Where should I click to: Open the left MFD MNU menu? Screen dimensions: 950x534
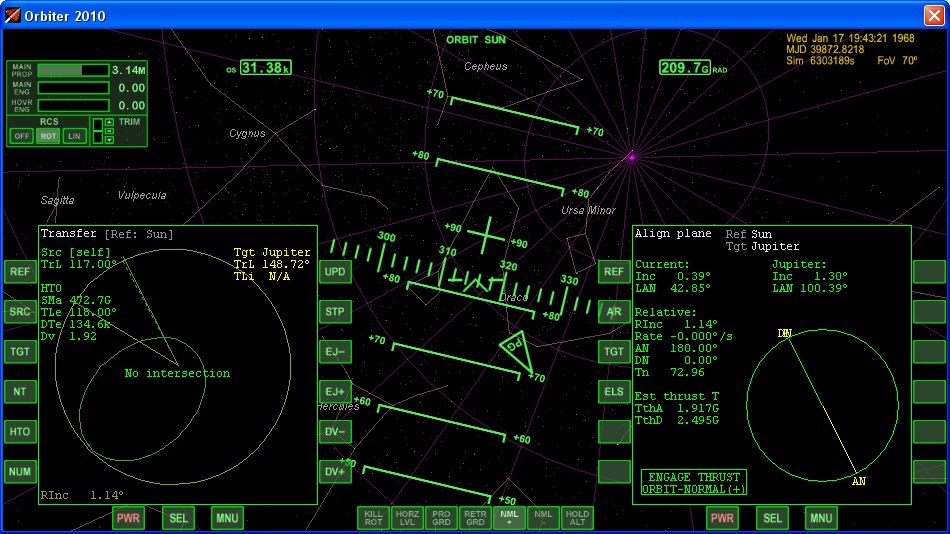[x=227, y=518]
